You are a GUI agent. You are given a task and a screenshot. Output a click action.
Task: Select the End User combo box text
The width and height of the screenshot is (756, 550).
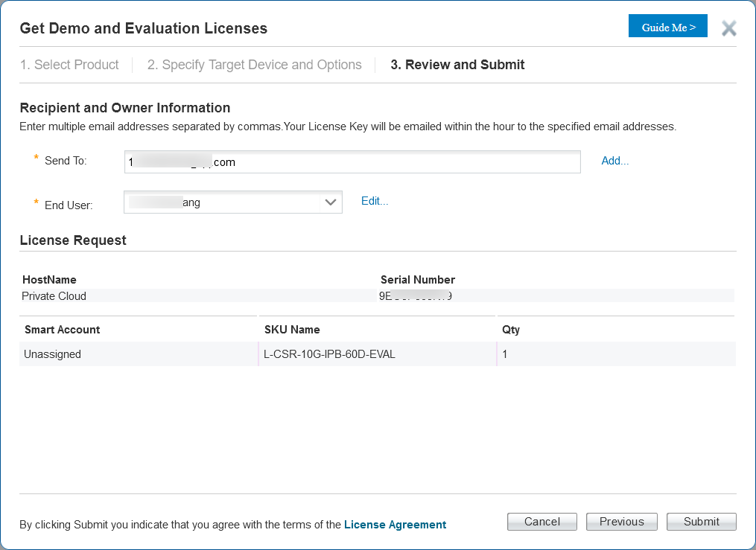click(x=222, y=202)
